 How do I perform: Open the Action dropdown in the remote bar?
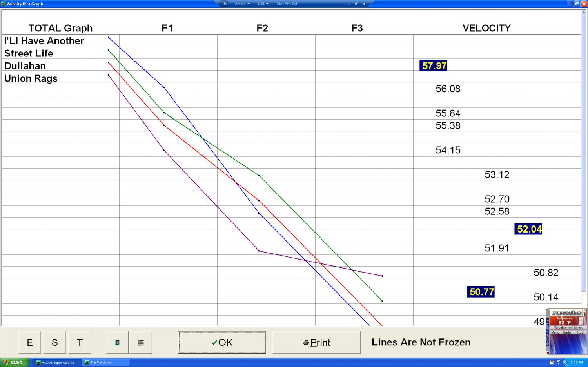coord(242,4)
